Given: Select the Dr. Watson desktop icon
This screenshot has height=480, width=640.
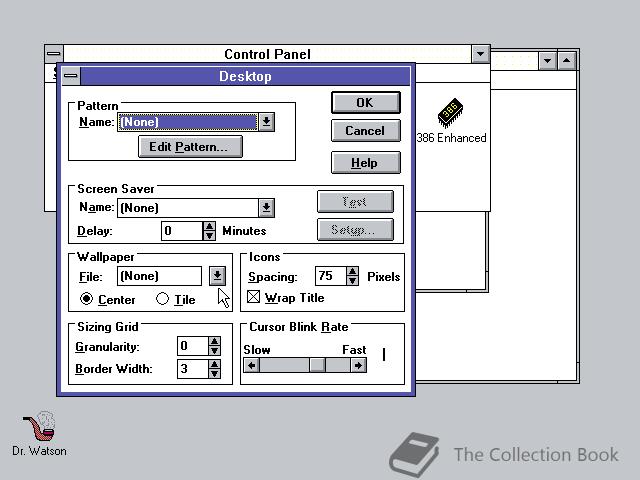Looking at the screenshot, I should pyautogui.click(x=40, y=433).
